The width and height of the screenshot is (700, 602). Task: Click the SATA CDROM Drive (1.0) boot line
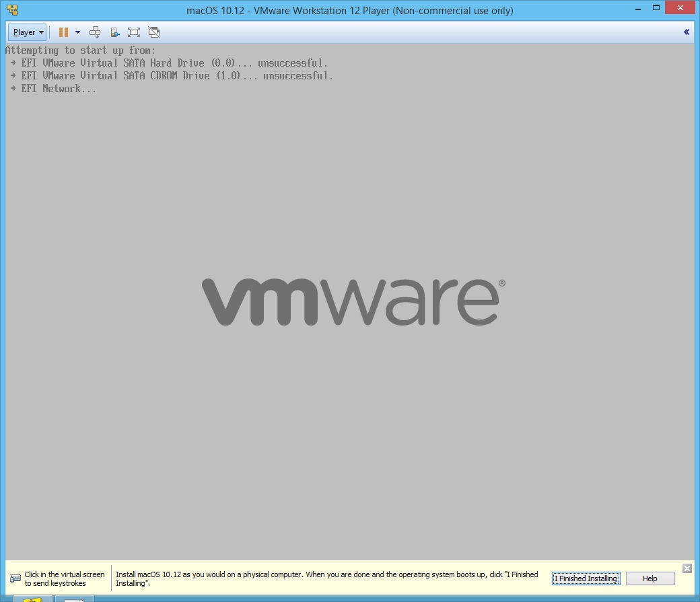(x=172, y=76)
